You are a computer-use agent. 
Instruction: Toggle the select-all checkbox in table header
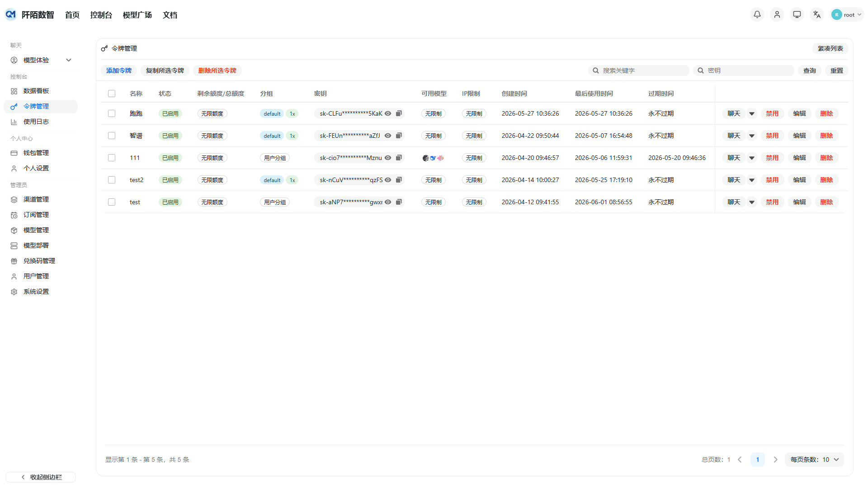point(112,94)
